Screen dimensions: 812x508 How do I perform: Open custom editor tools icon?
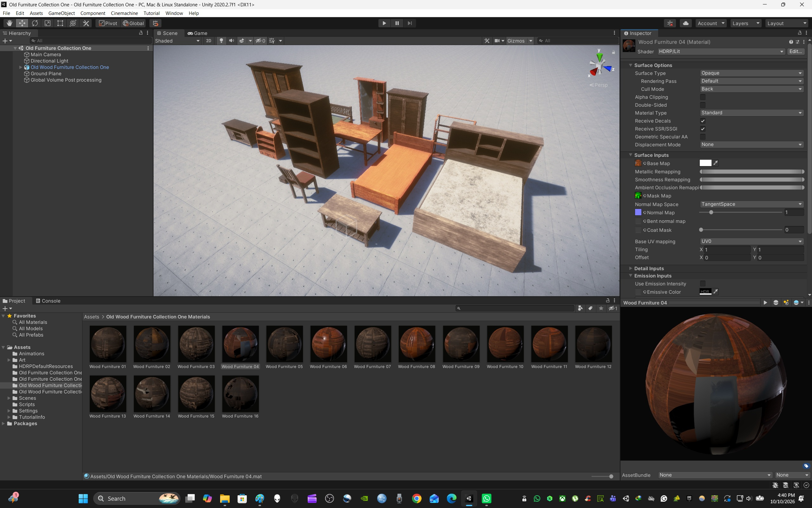86,23
